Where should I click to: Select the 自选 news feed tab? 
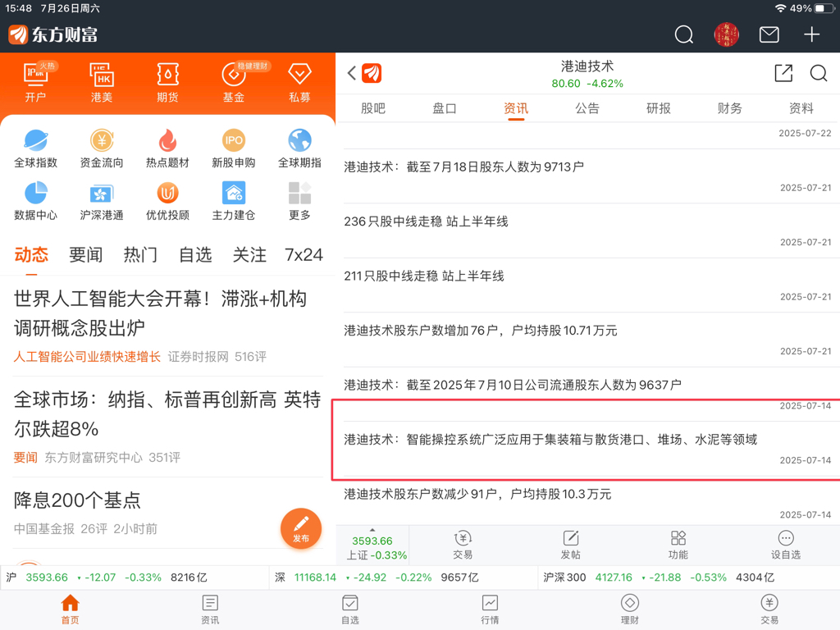tap(195, 254)
